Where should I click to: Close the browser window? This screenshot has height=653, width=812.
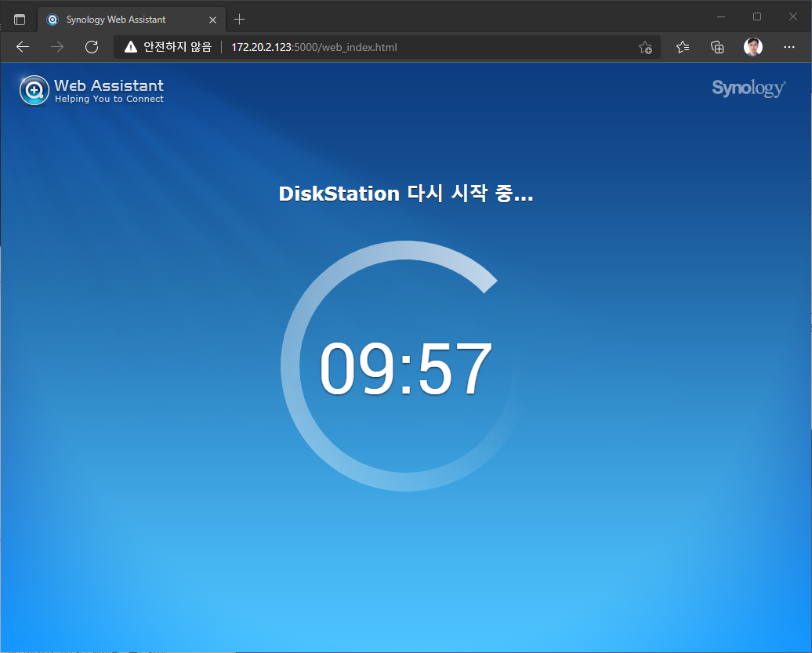tap(793, 17)
